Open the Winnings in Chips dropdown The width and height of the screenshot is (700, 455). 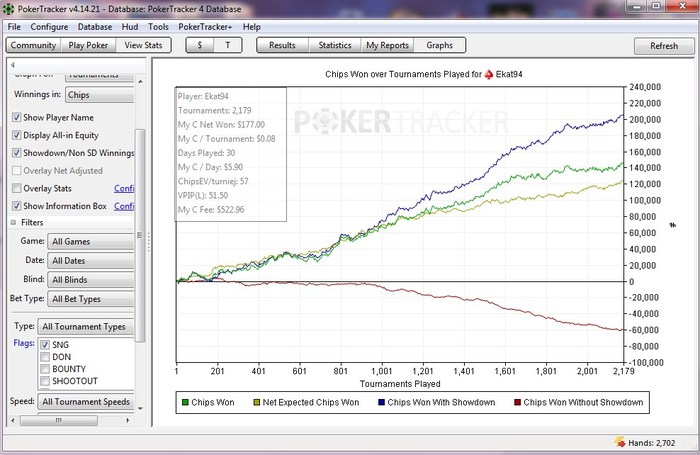(100, 95)
